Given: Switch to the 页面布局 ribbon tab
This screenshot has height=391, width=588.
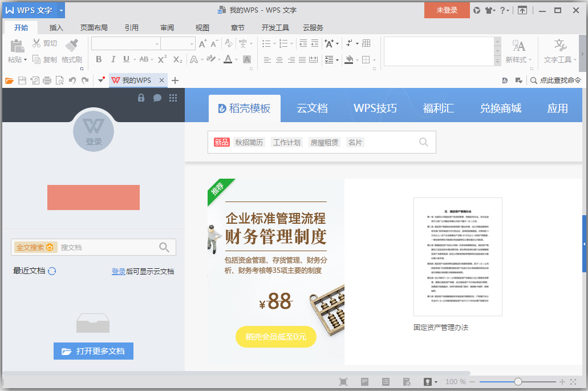Looking at the screenshot, I should point(94,28).
